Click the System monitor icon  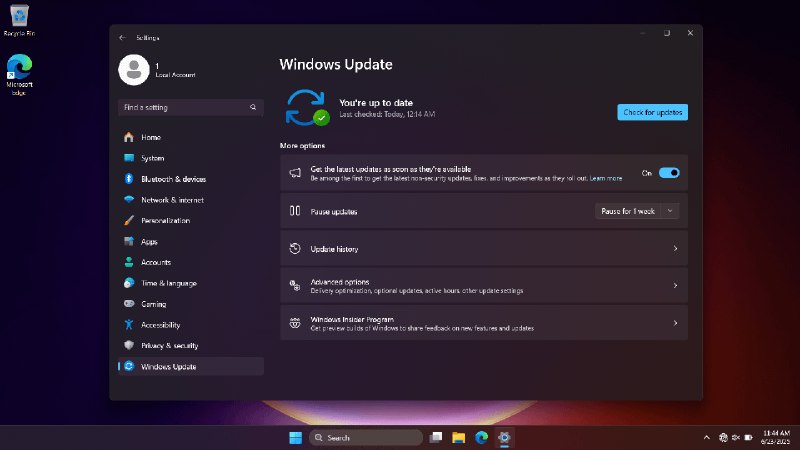click(x=129, y=158)
